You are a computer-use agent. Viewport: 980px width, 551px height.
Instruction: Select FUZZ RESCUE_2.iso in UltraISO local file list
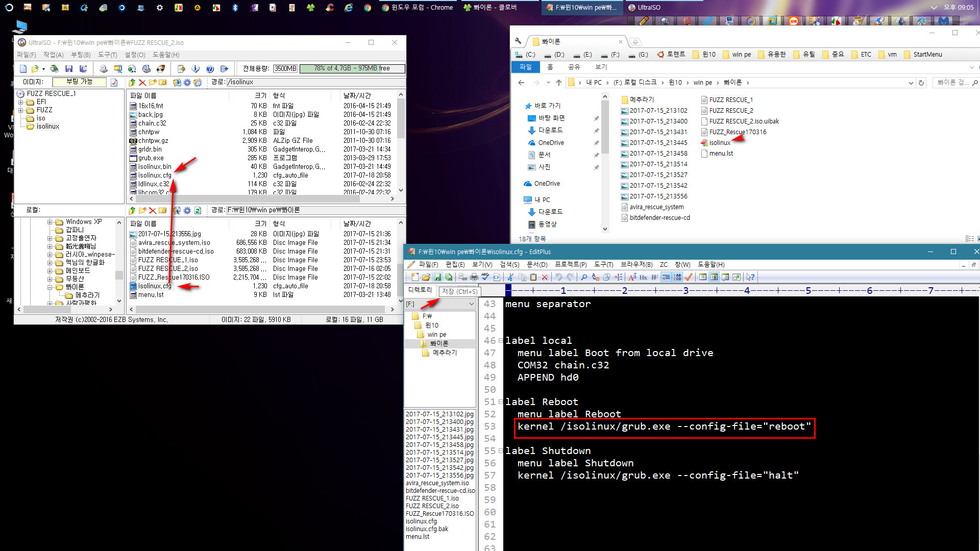(168, 269)
